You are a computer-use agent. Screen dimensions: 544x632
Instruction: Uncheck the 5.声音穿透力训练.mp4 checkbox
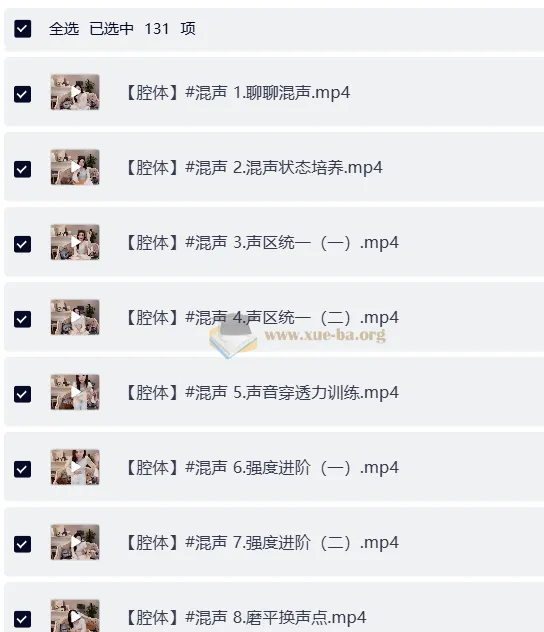point(23,394)
